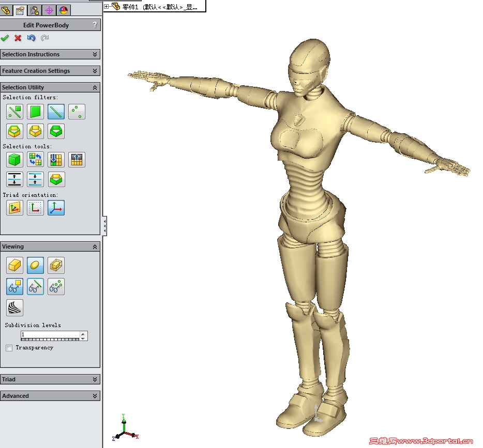Click the shrink selection inward-arrows tool
Image resolution: width=483 pixels, height=448 pixels.
tap(36, 179)
